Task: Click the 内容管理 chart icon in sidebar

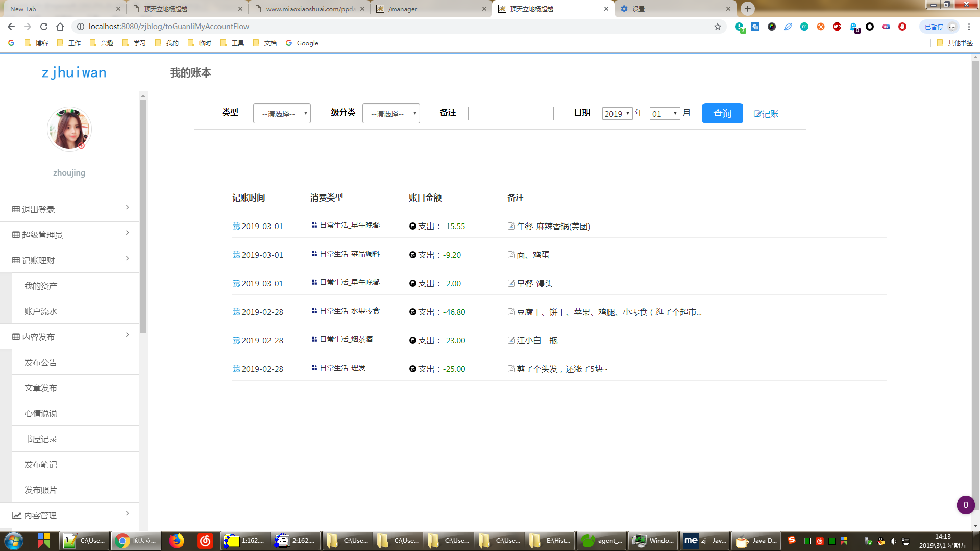Action: tap(16, 515)
